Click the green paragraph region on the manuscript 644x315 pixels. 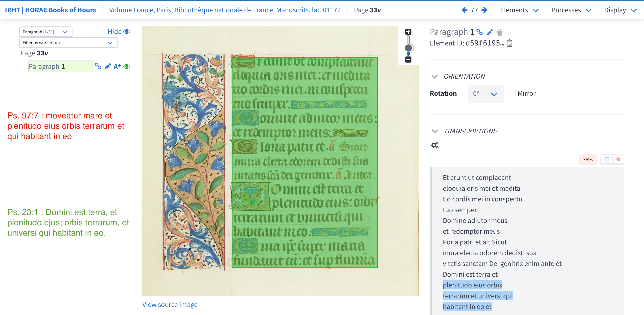(304, 162)
